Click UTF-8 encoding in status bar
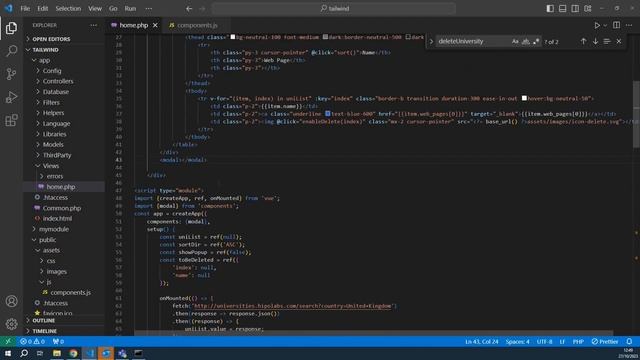This screenshot has width=640, height=360. [x=544, y=341]
